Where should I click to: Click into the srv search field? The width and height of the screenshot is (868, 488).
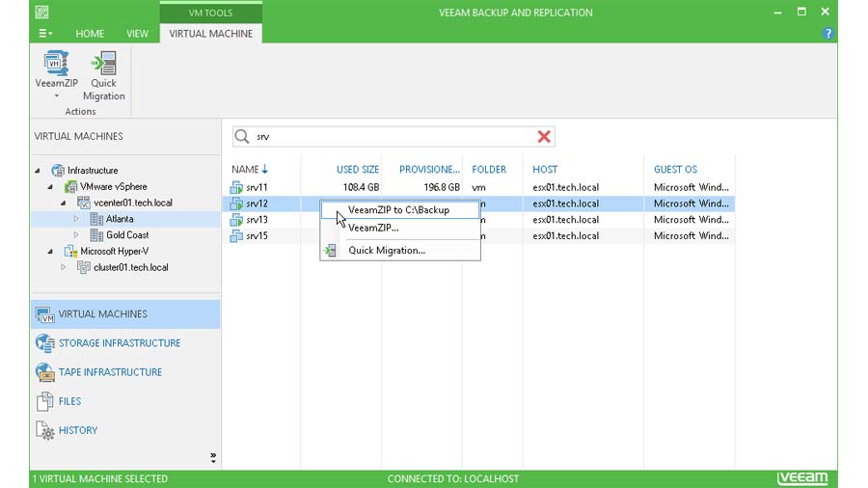point(394,137)
